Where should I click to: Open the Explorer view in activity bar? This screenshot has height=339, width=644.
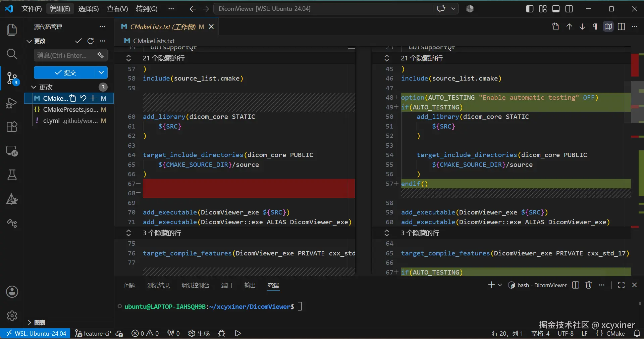tap(12, 30)
